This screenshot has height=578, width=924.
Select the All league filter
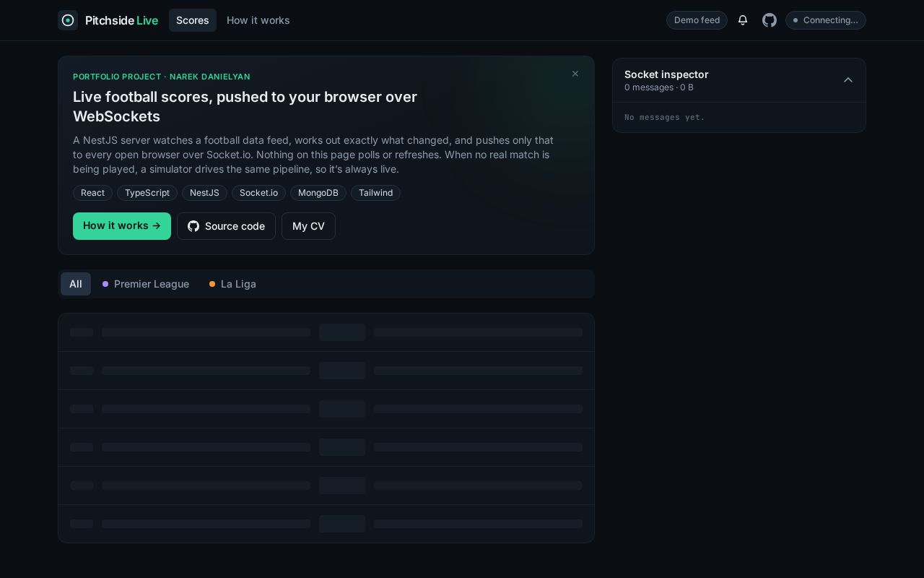(76, 284)
